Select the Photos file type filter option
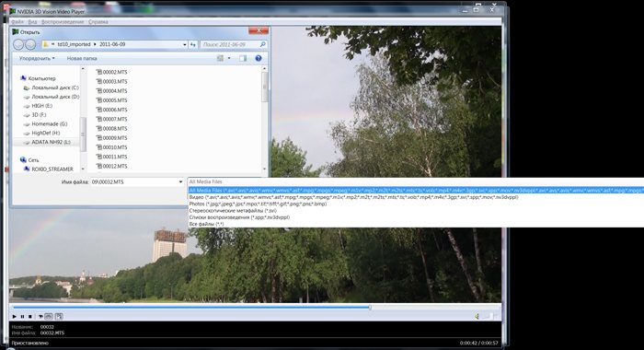The width and height of the screenshot is (644, 350). 258,204
